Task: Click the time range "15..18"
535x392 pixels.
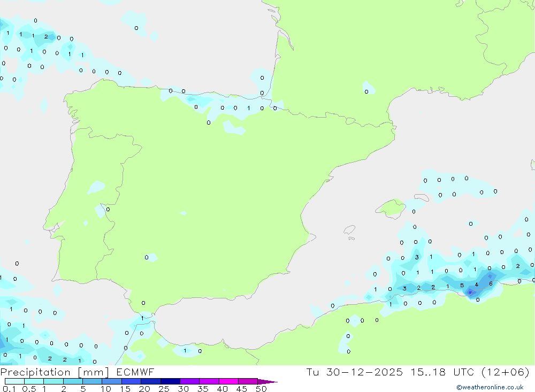Action: point(428,372)
